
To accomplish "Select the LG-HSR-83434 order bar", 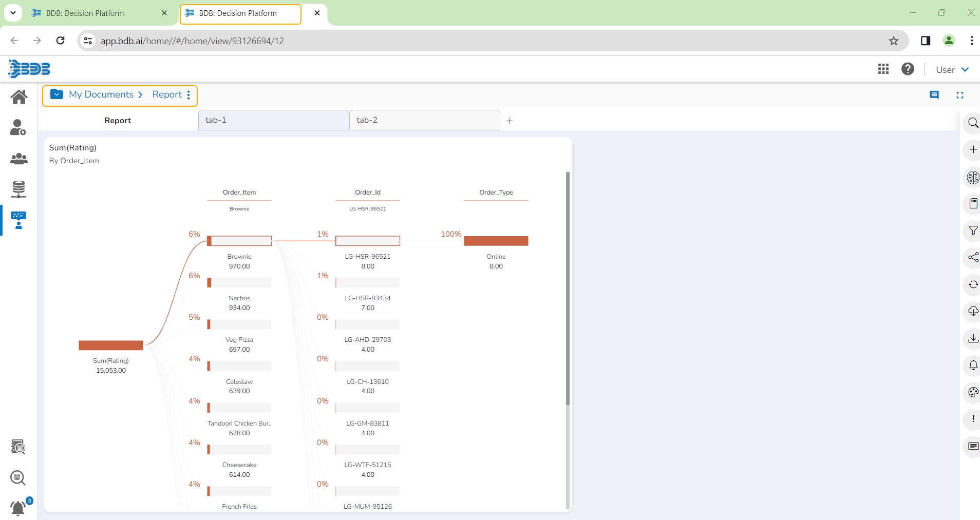I will point(368,282).
